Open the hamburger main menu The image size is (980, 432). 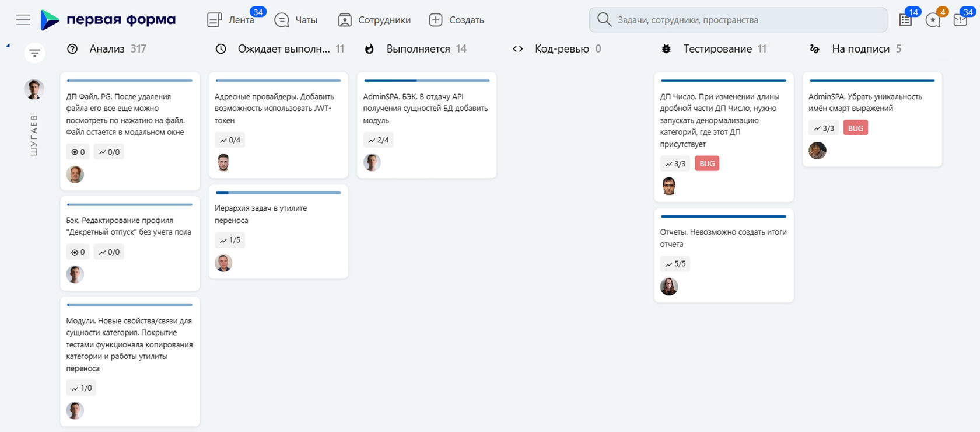23,20
